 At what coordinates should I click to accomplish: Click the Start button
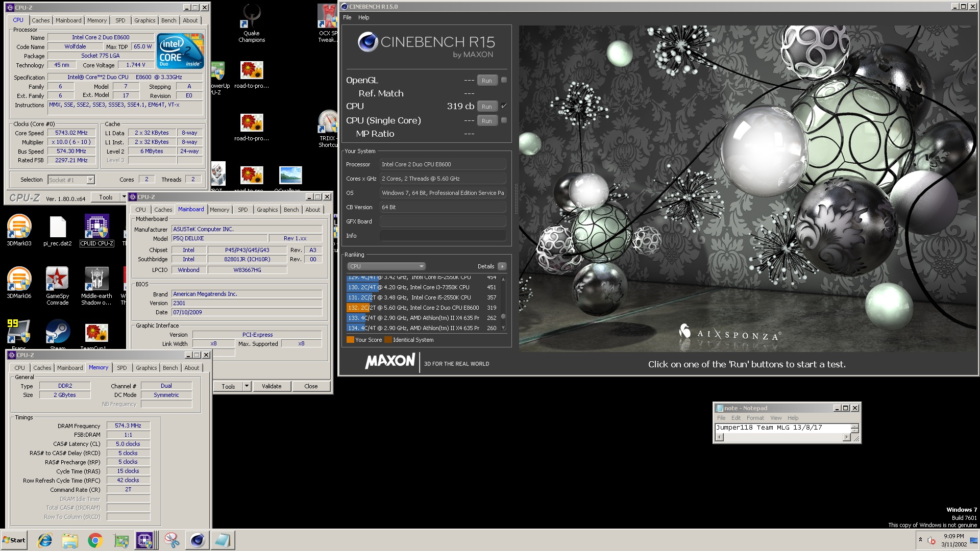click(x=14, y=540)
